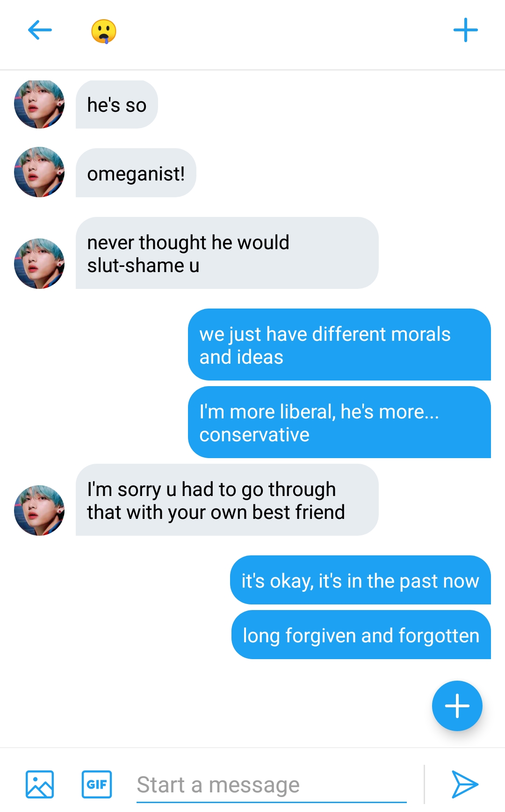Screen dimensions: 505x812
Task: Open avatar beside "omeganist!" message
Action: click(39, 172)
